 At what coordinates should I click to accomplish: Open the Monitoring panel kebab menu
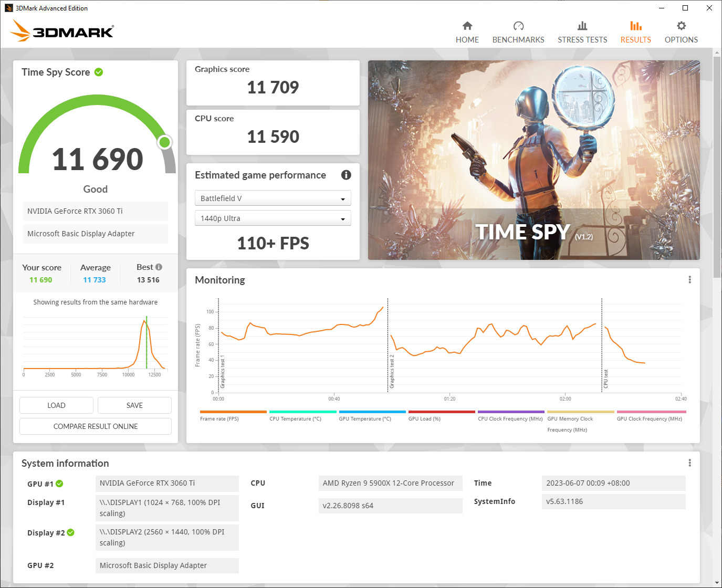click(689, 279)
